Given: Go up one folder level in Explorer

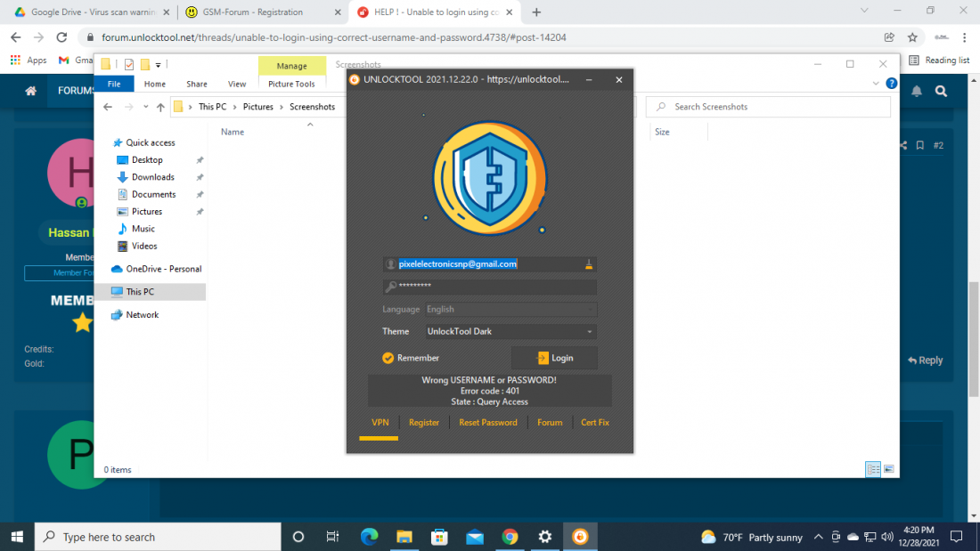Looking at the screenshot, I should coord(160,107).
